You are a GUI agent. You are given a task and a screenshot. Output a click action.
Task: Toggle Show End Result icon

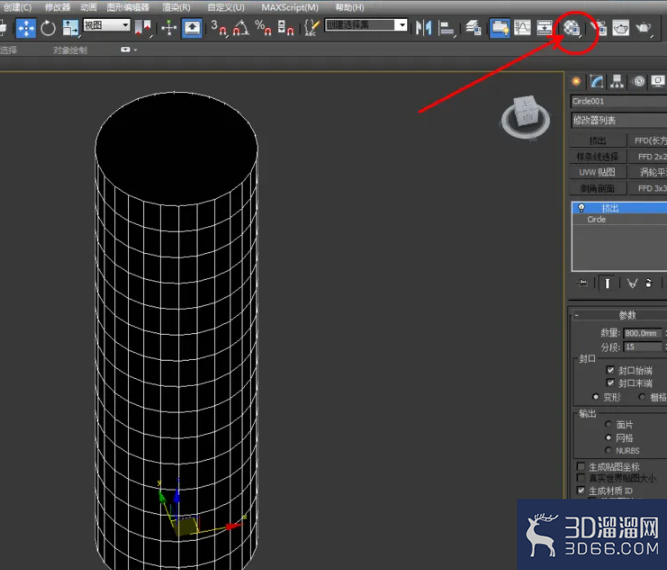[607, 283]
